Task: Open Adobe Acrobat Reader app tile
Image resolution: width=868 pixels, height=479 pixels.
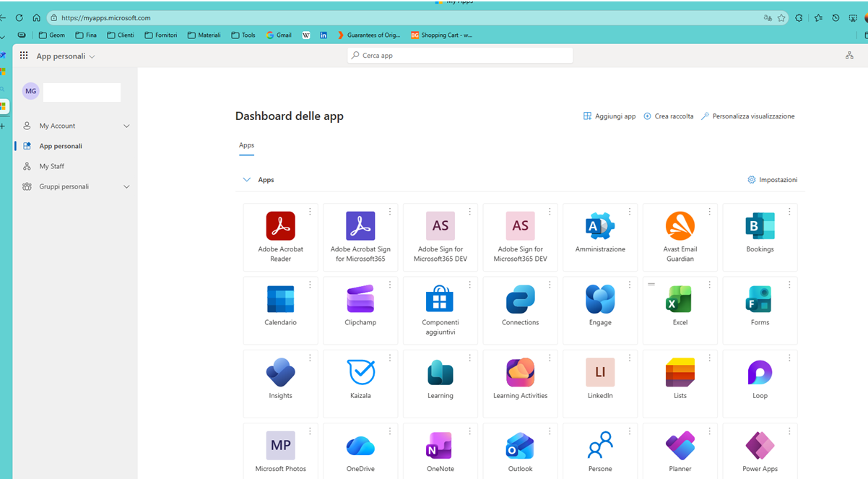Action: click(280, 237)
